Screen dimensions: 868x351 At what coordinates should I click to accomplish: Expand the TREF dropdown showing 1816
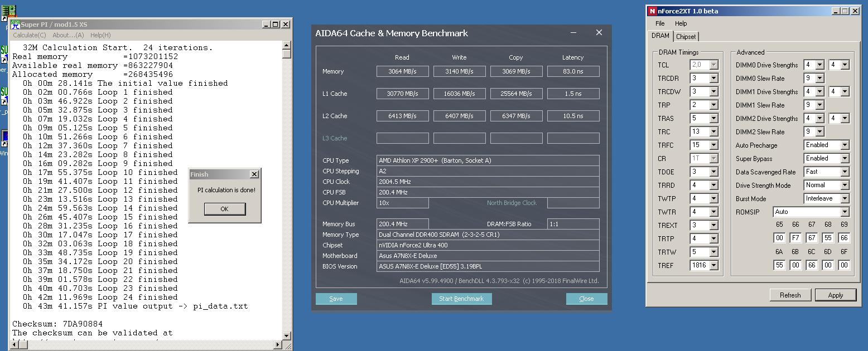point(713,266)
